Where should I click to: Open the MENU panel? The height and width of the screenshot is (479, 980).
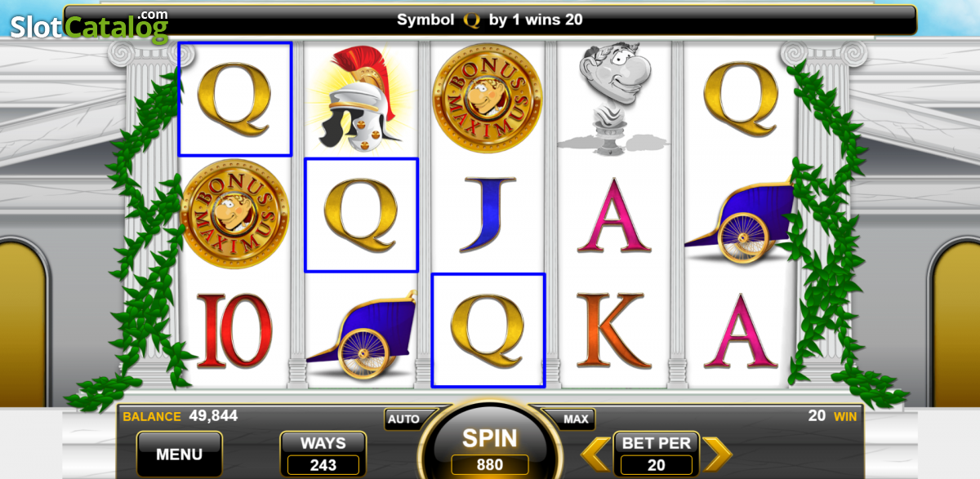[x=179, y=454]
